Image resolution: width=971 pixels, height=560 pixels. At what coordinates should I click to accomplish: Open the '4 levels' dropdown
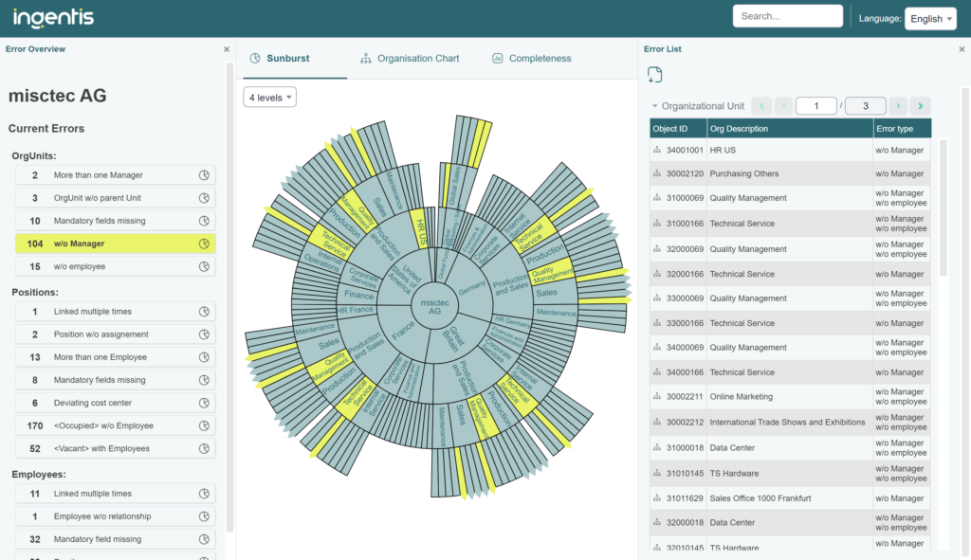coord(268,97)
